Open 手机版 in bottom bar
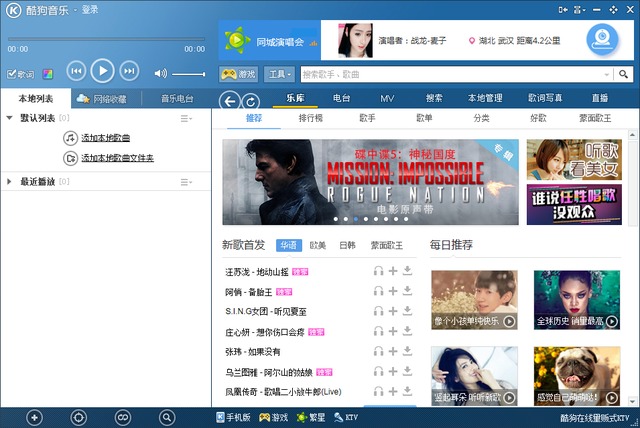 coord(233,417)
